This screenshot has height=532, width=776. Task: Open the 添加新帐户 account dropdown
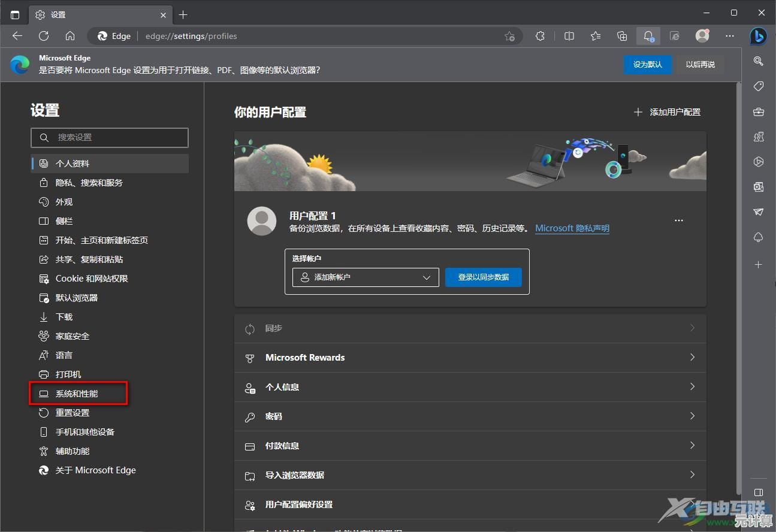pos(365,277)
